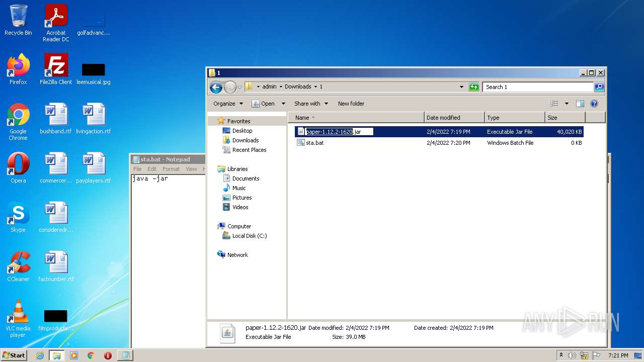Click the taskbar clock showing 7:21 PM
644x362 pixels.
[x=618, y=355]
